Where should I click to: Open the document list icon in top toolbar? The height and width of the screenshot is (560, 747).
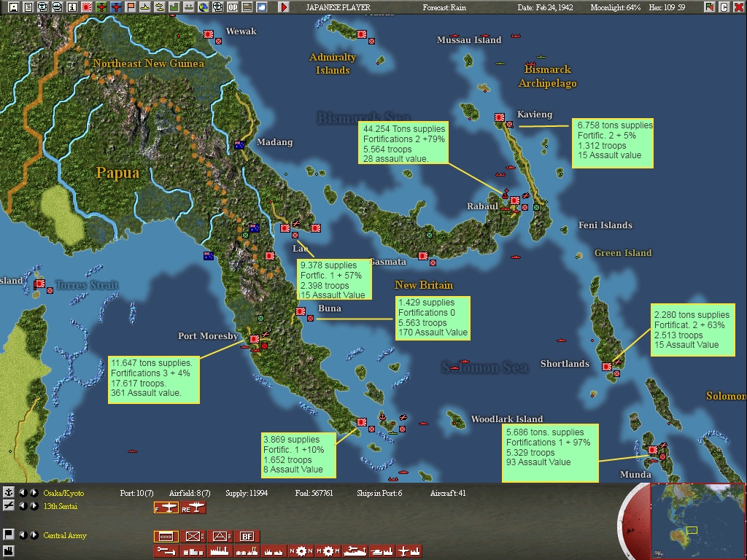click(x=28, y=7)
